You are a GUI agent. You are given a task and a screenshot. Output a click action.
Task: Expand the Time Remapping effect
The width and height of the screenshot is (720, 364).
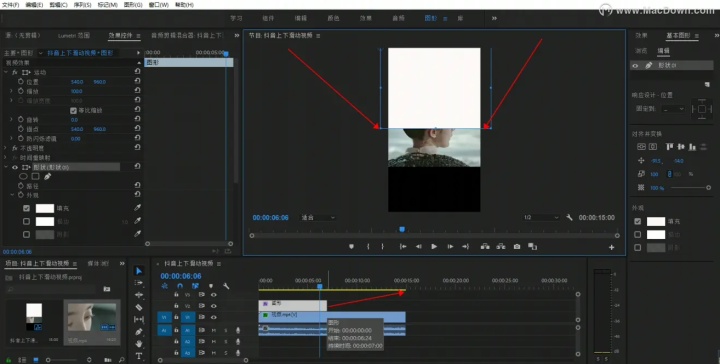[6, 157]
